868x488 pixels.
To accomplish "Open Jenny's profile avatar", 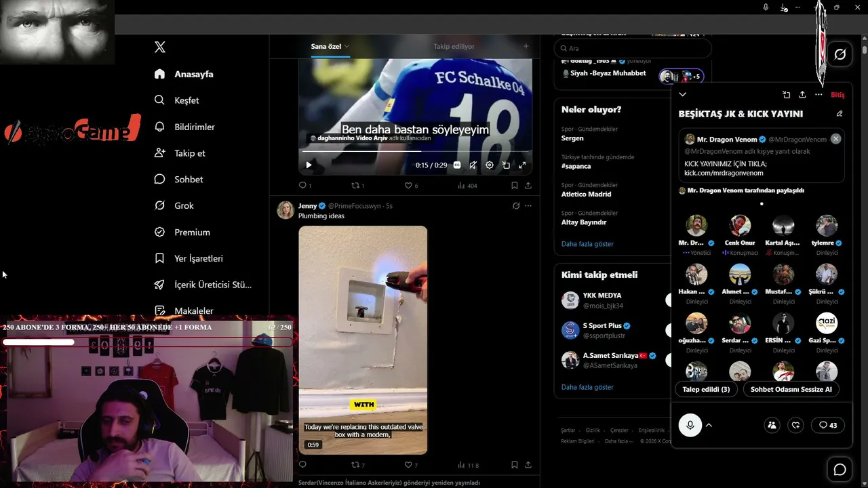I will point(285,209).
